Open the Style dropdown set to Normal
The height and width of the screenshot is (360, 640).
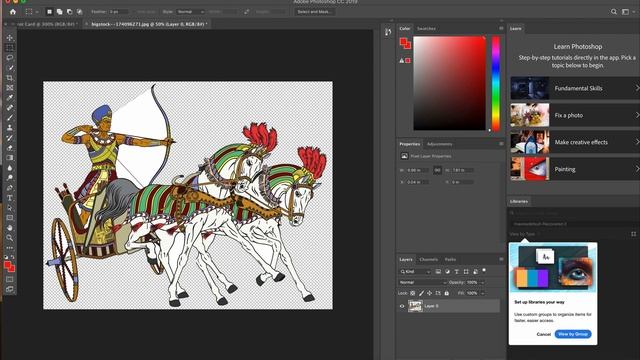coord(190,12)
